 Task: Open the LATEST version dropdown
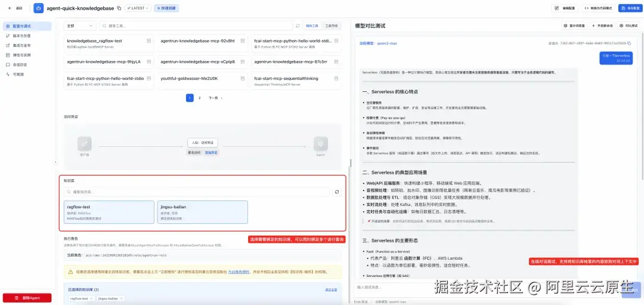(138, 8)
